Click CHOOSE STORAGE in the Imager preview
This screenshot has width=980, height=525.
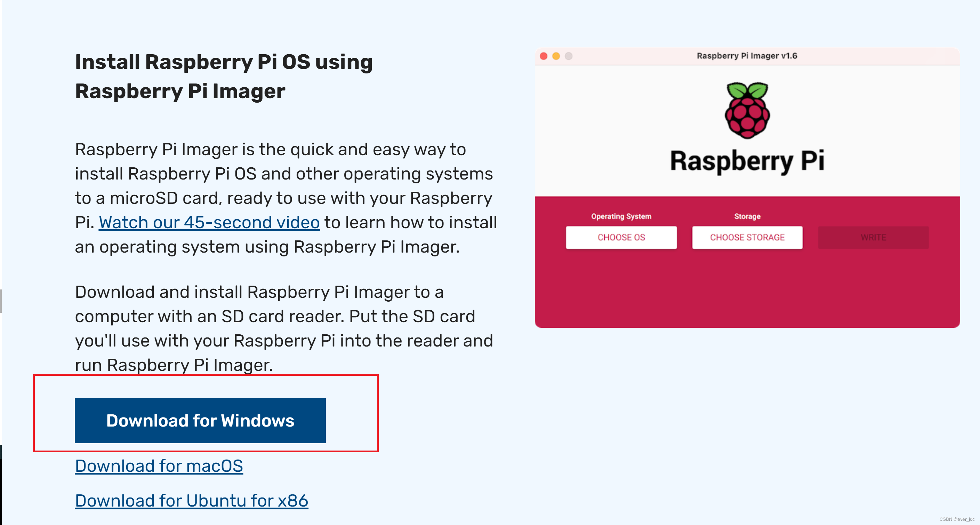coord(747,238)
